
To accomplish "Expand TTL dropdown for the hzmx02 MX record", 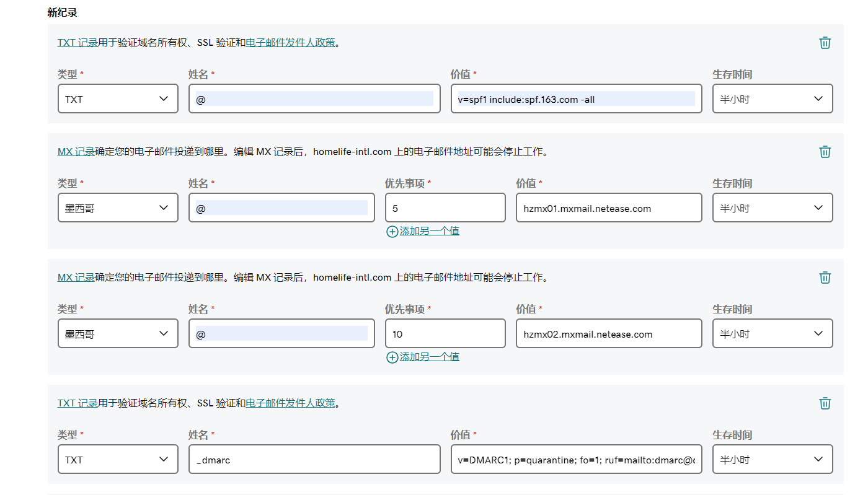I will tap(772, 334).
